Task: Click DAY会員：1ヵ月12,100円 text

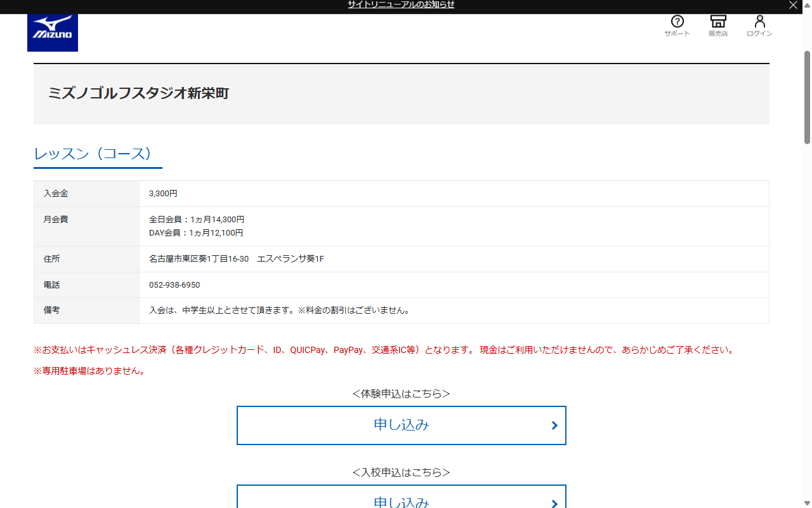Action: (x=196, y=233)
